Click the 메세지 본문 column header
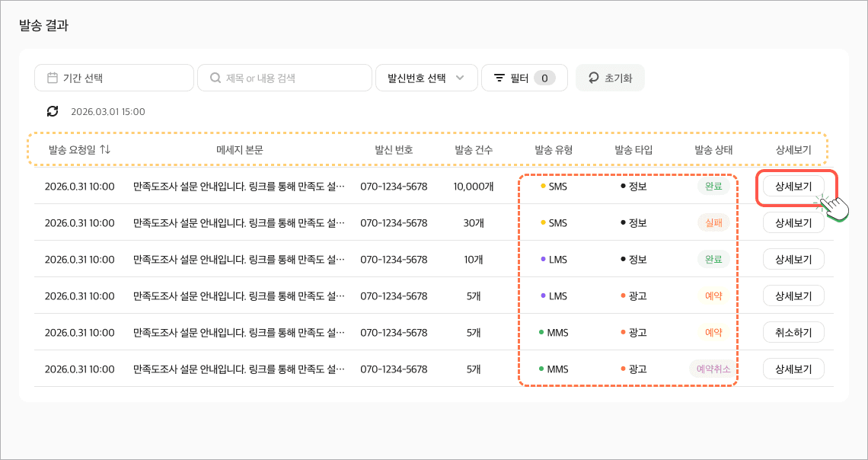Screen dimensions: 868x460 (239, 149)
